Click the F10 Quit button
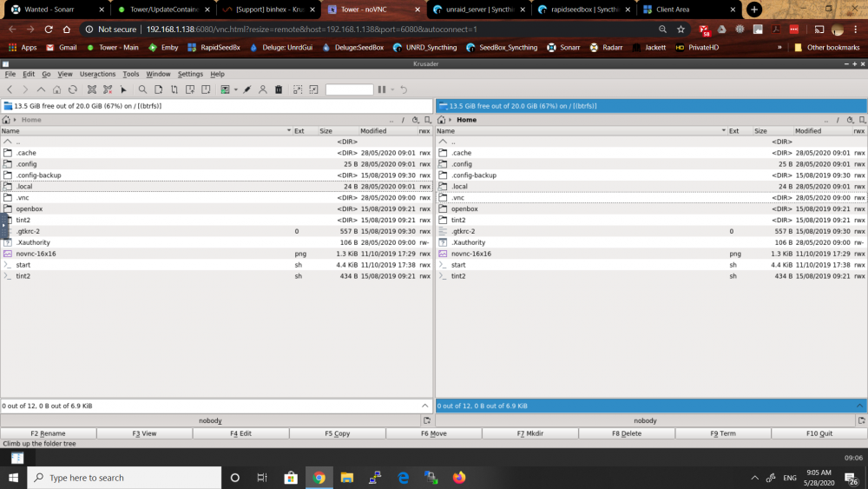 coord(819,433)
